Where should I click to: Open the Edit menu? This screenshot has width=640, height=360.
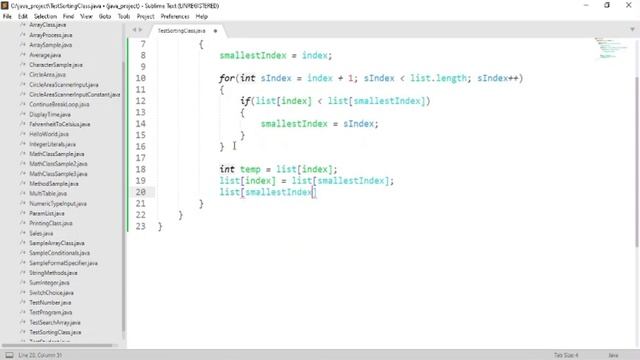click(x=23, y=16)
